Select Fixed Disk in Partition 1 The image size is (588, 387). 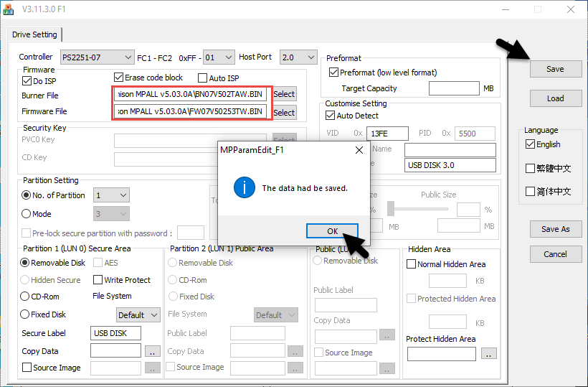25,314
